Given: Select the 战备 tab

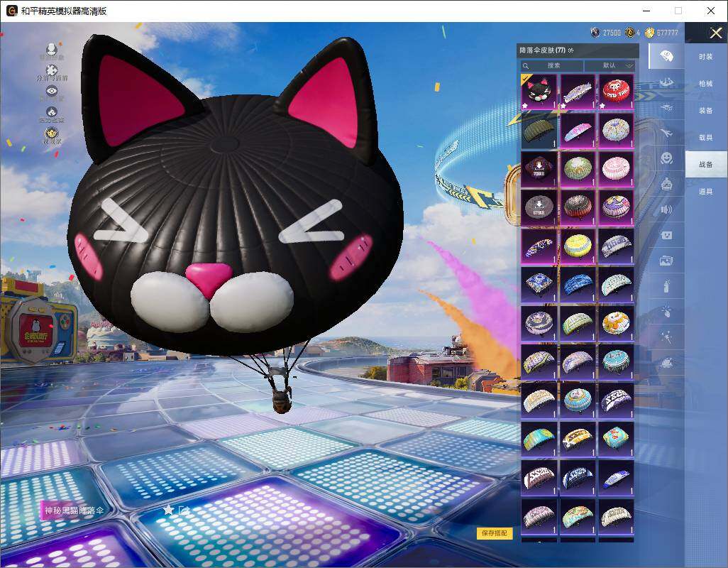Looking at the screenshot, I should pyautogui.click(x=706, y=165).
